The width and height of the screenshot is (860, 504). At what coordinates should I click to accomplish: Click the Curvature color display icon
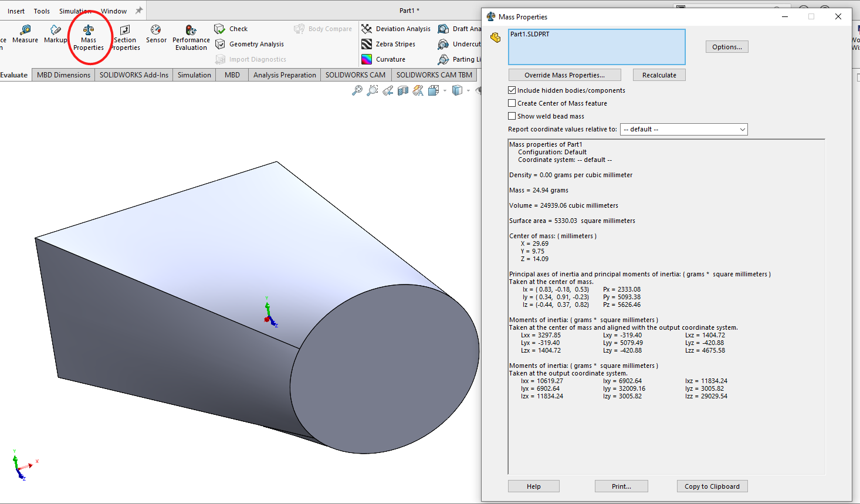[x=367, y=59]
